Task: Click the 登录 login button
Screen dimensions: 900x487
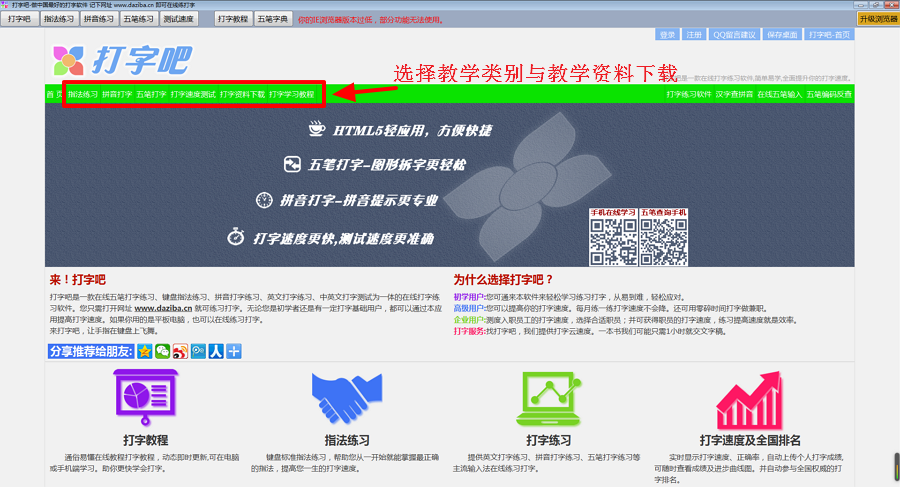Action: click(668, 34)
